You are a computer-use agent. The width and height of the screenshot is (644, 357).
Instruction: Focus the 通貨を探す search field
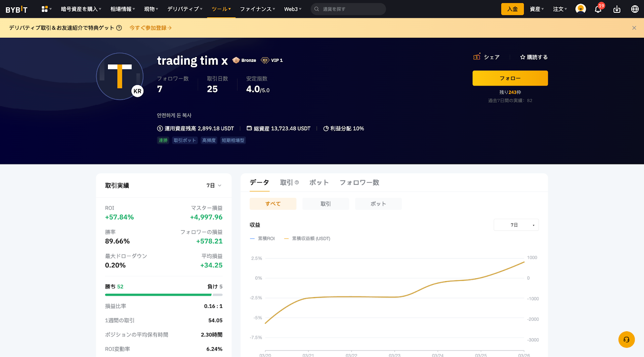(x=348, y=9)
